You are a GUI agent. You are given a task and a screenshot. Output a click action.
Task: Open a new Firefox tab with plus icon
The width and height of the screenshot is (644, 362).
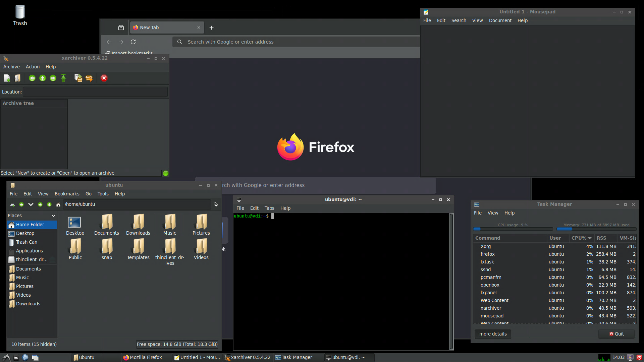[211, 27]
